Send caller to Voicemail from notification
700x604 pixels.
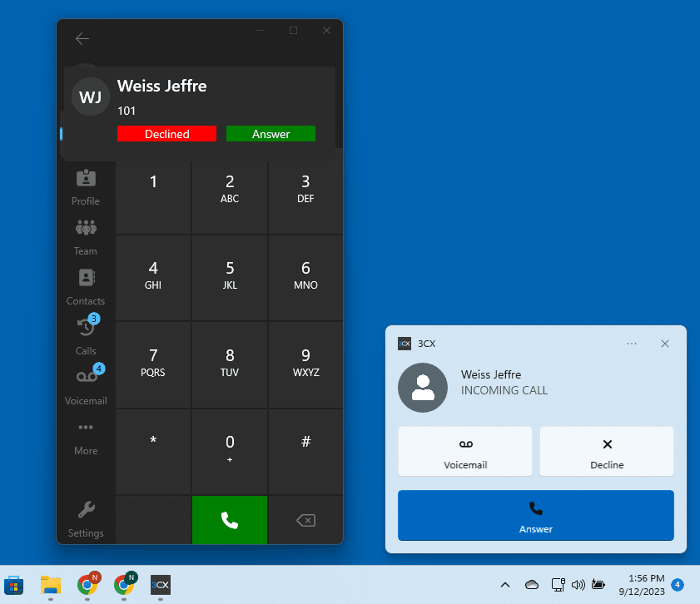(x=464, y=451)
